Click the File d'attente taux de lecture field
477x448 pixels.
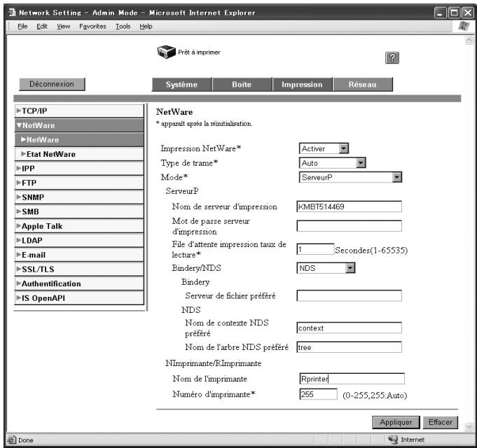click(x=315, y=249)
